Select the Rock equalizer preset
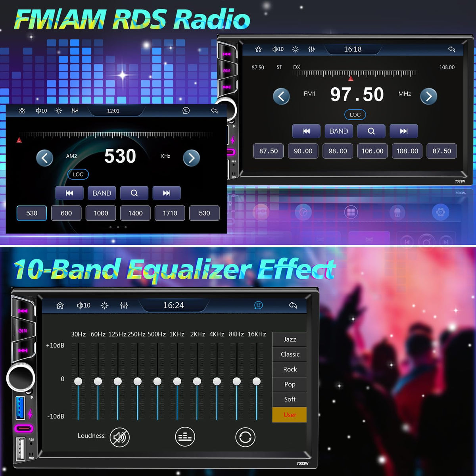Image resolution: width=476 pixels, height=476 pixels. click(x=290, y=369)
